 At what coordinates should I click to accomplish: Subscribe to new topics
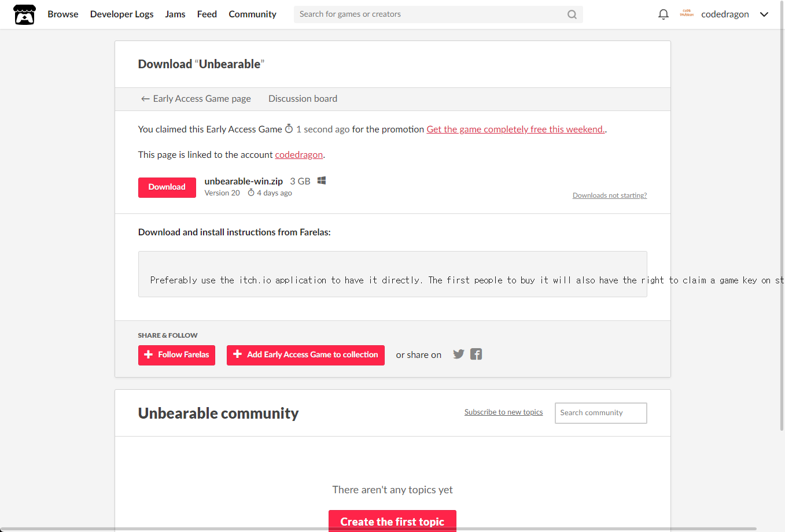(x=504, y=412)
